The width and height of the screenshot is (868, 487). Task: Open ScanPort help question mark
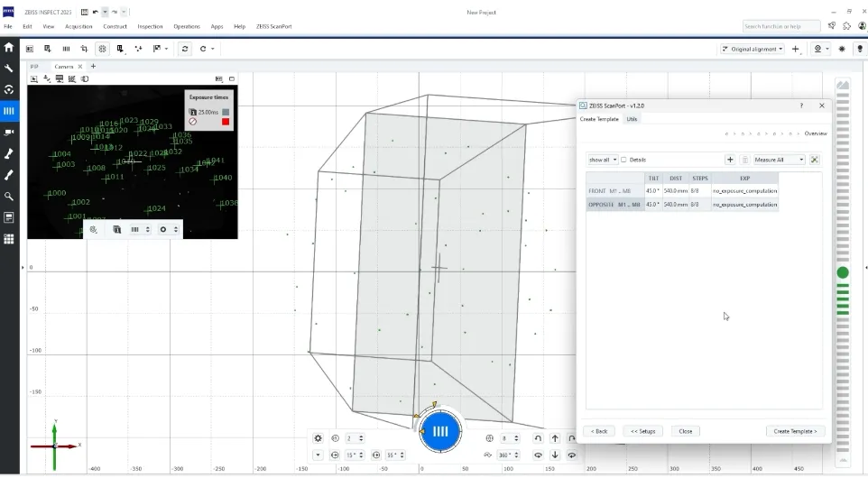coord(801,106)
